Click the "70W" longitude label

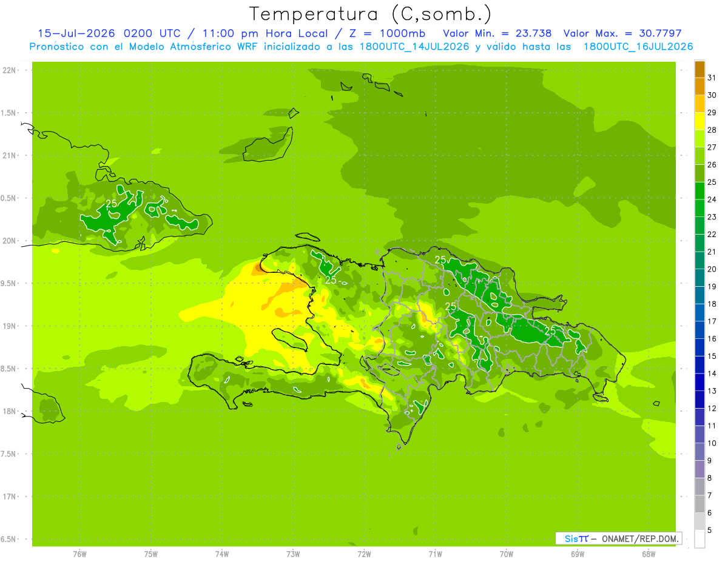click(507, 554)
